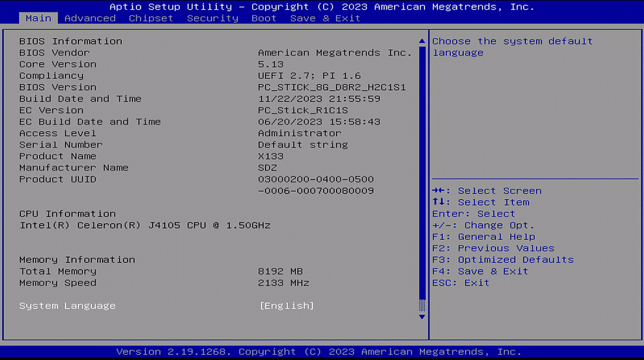Click the scrollbar down arrow

[422, 317]
